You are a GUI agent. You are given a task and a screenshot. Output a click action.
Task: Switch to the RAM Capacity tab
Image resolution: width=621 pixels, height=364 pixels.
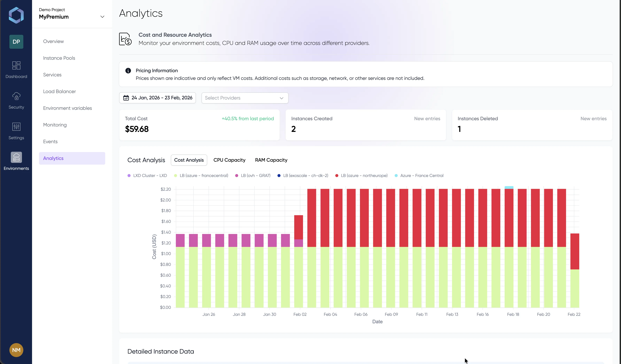click(271, 160)
